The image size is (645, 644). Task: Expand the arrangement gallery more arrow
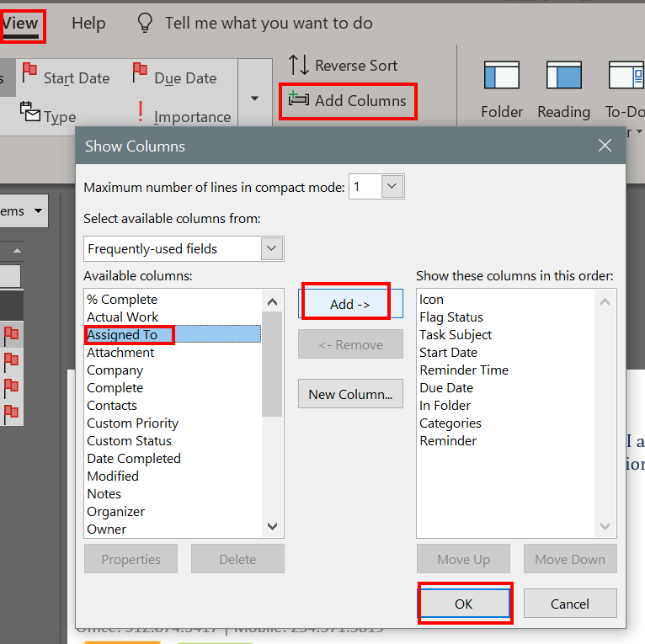click(x=254, y=98)
